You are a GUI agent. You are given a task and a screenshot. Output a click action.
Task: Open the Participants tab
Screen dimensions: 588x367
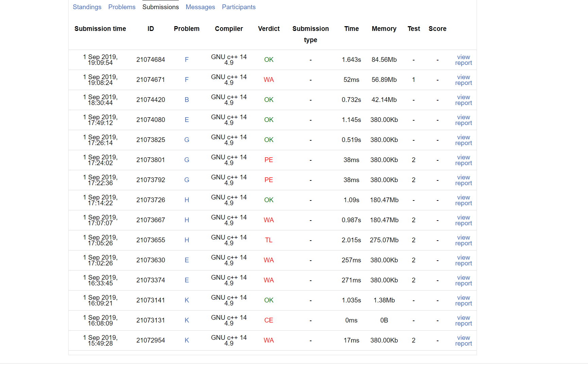pos(239,7)
